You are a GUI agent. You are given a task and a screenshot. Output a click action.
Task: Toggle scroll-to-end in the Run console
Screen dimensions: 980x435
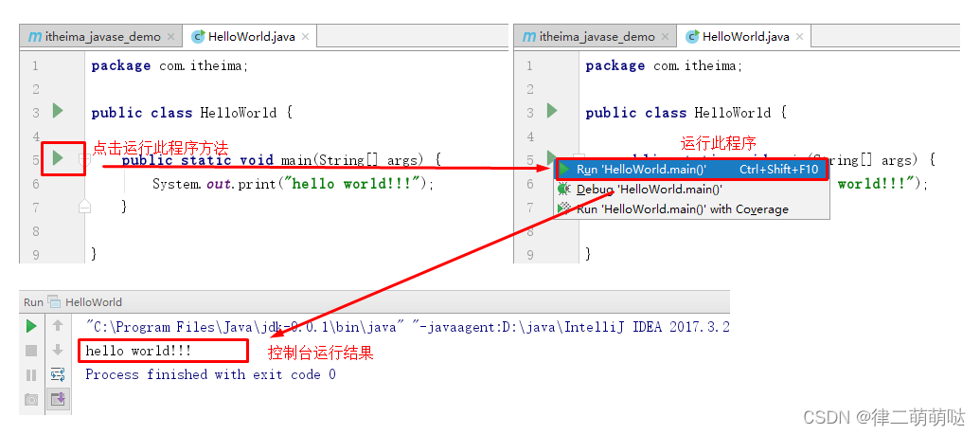coord(58,399)
